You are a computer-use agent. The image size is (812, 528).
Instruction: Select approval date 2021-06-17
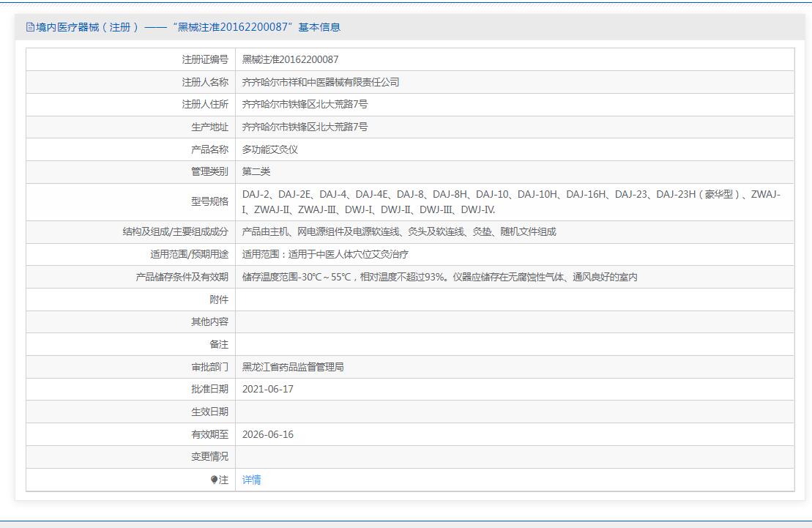point(268,389)
